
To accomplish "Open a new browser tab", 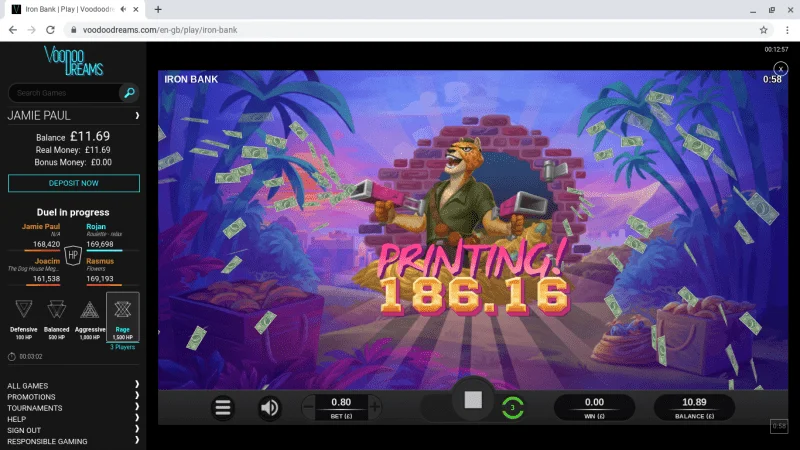I will coord(158,9).
